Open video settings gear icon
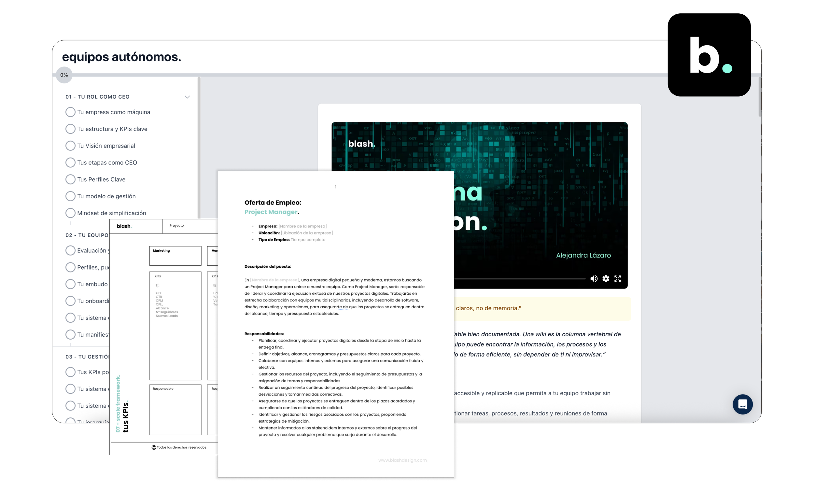The image size is (814, 504). coord(606,279)
